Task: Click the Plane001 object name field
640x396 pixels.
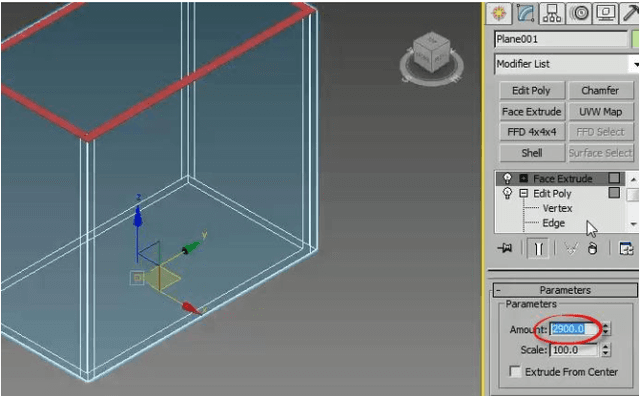Action: pyautogui.click(x=561, y=39)
